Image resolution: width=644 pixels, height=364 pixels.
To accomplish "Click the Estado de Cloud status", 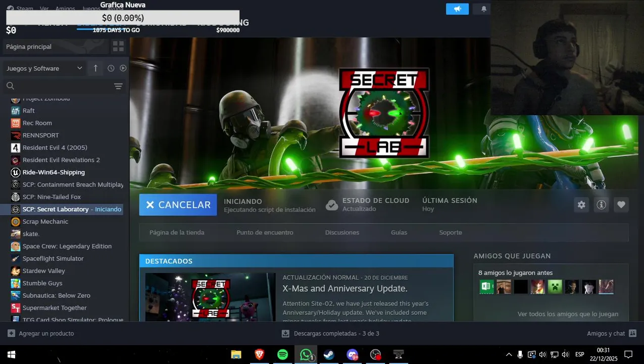I will pyautogui.click(x=368, y=204).
